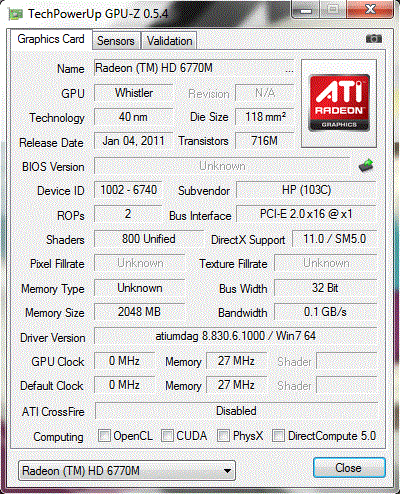Toggle the PhysX checkbox

223,435
